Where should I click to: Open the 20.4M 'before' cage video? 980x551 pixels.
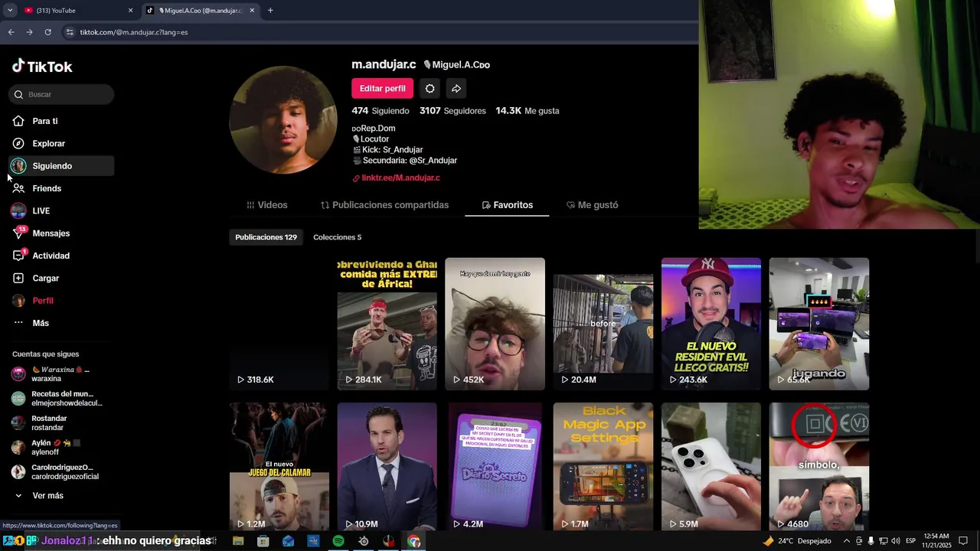pos(603,324)
